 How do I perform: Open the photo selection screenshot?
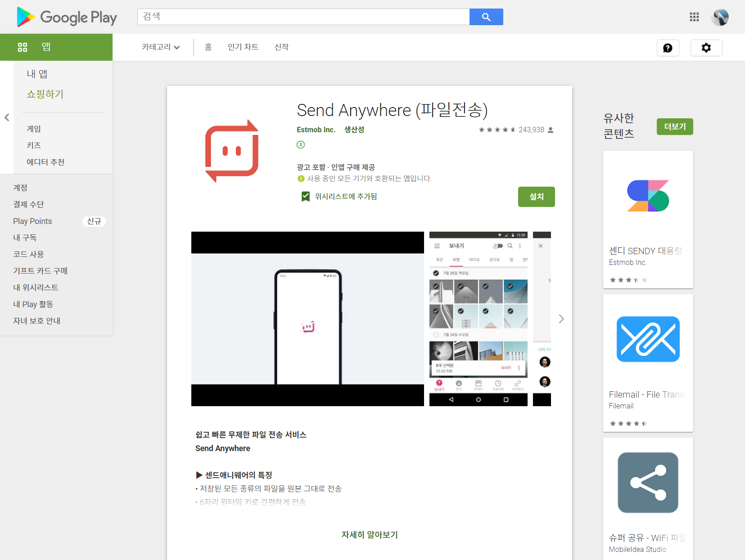click(x=479, y=319)
